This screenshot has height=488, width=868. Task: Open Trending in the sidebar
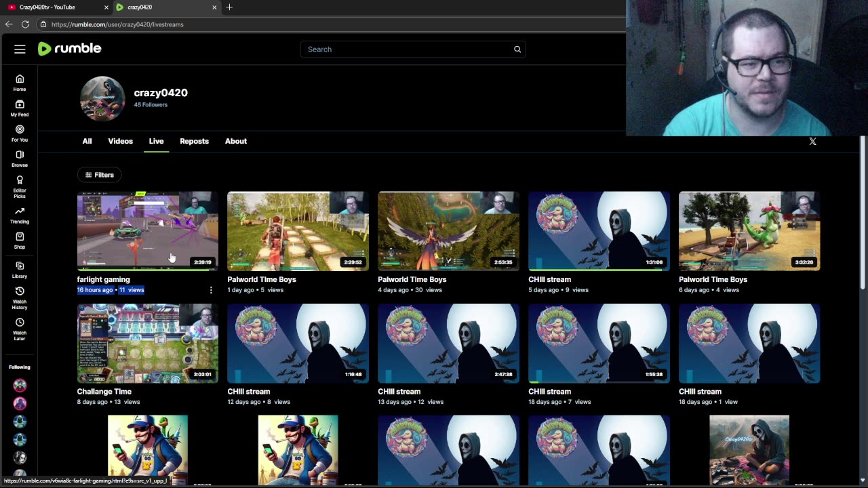coord(20,216)
